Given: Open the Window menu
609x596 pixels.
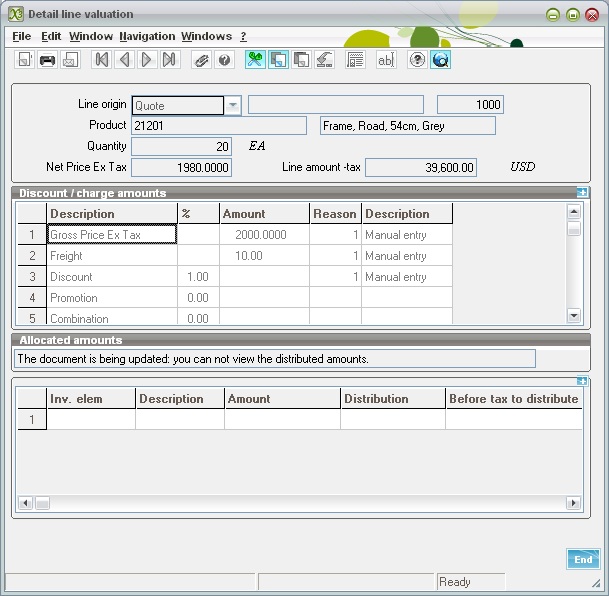Looking at the screenshot, I should (91, 36).
